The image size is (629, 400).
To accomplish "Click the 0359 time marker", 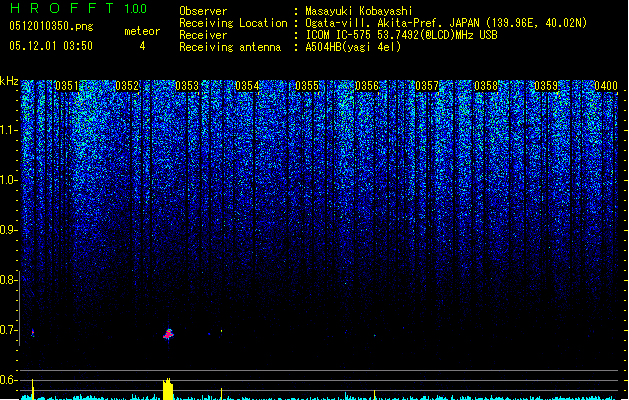I will pyautogui.click(x=546, y=86).
